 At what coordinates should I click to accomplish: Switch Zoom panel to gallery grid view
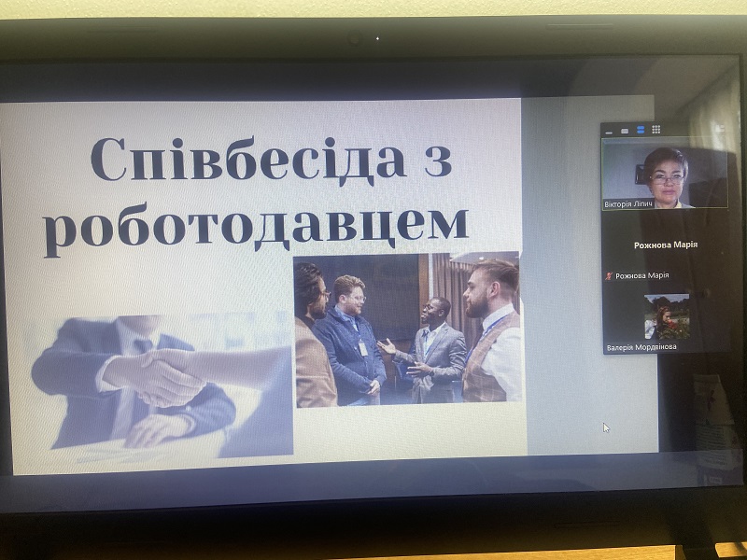pyautogui.click(x=656, y=129)
